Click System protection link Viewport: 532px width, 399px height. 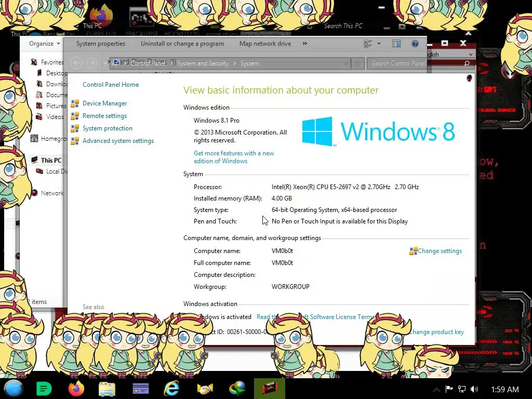(x=107, y=128)
